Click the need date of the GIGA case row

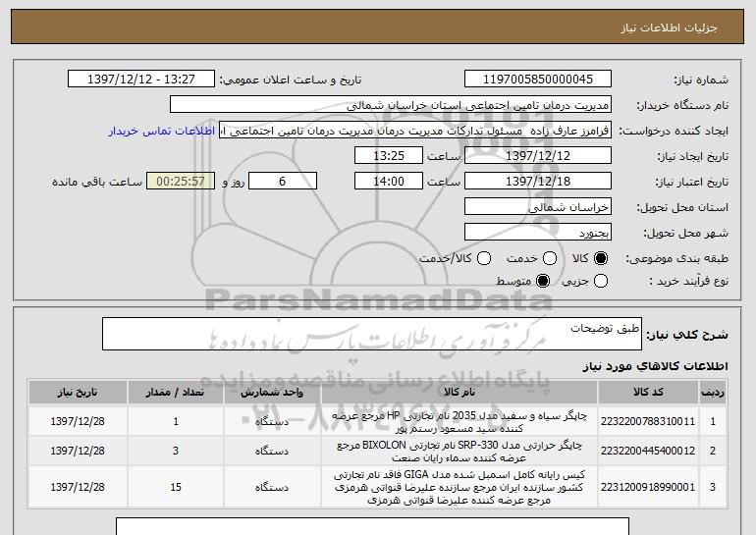(78, 487)
